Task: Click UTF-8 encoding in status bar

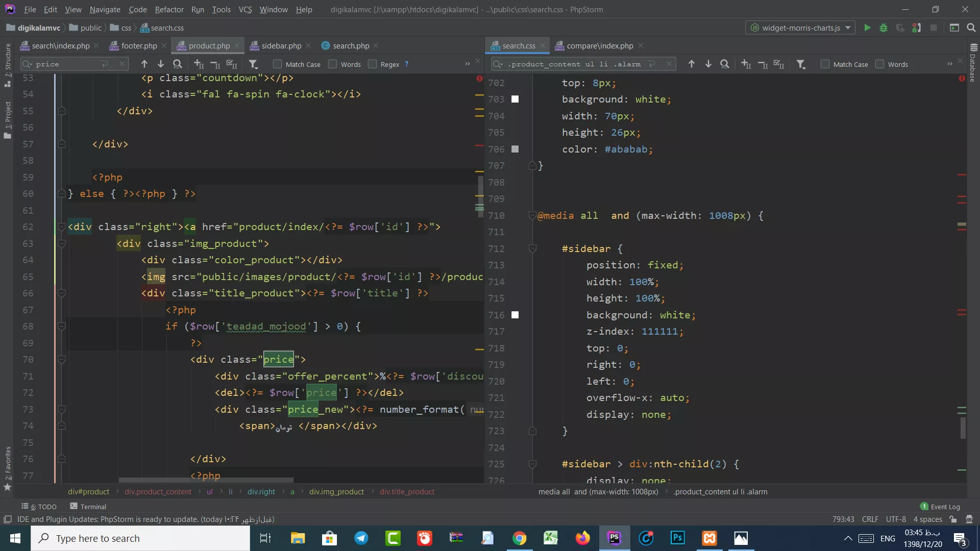Action: click(x=896, y=519)
